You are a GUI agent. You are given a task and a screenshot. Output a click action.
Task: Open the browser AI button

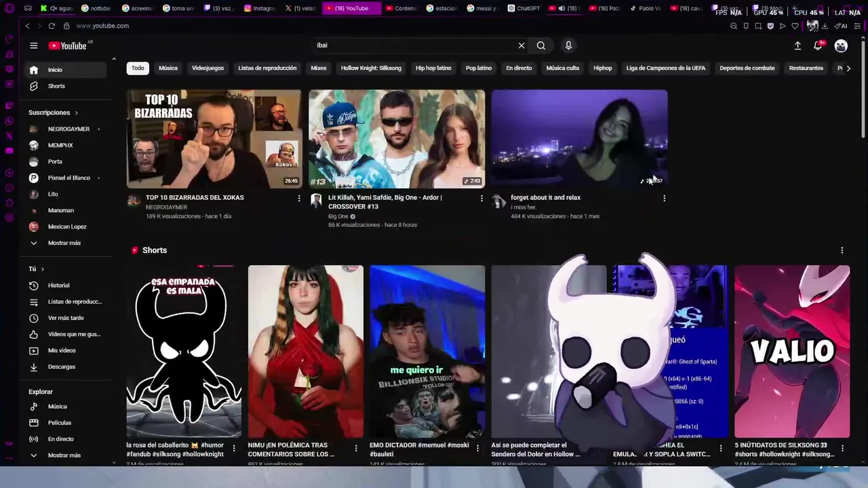click(842, 26)
